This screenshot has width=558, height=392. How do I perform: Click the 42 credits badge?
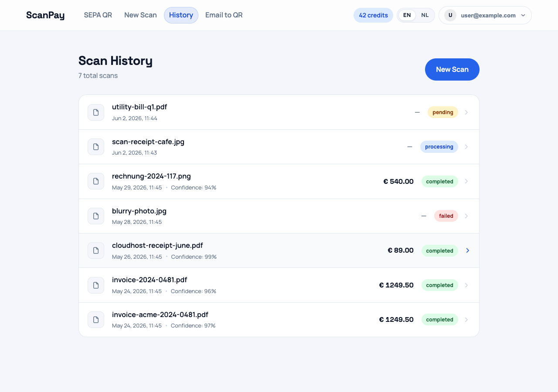pos(373,15)
